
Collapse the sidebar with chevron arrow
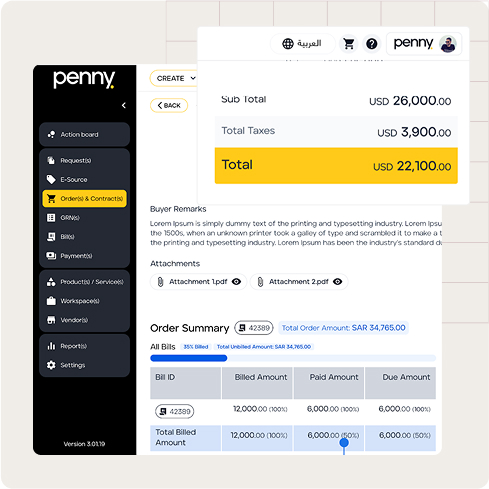click(124, 105)
